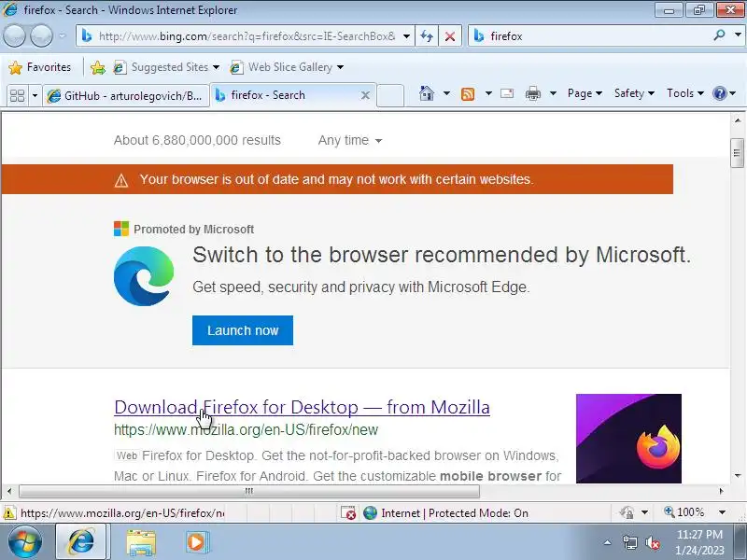Click the mozilla.org/en-US/firefox/new URL

(x=246, y=430)
